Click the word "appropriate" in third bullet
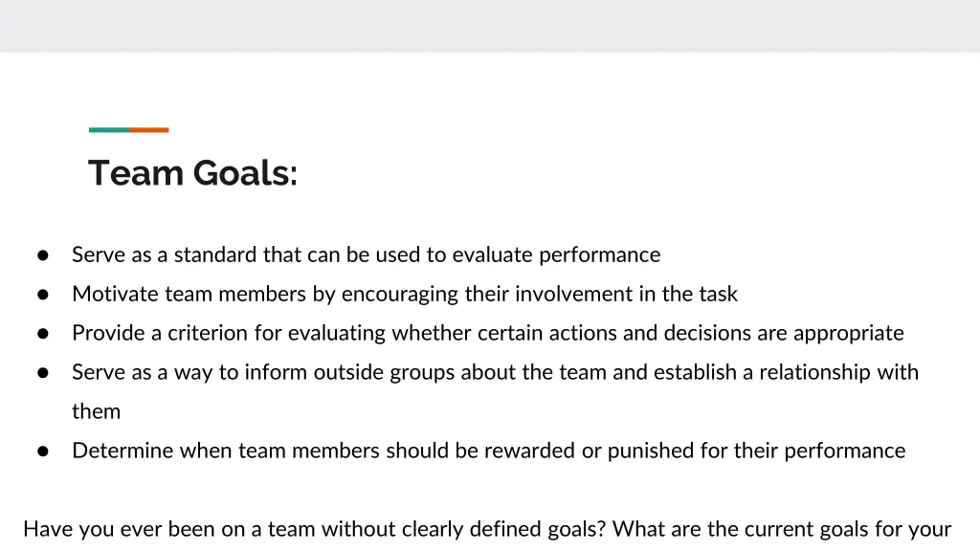 tap(849, 334)
